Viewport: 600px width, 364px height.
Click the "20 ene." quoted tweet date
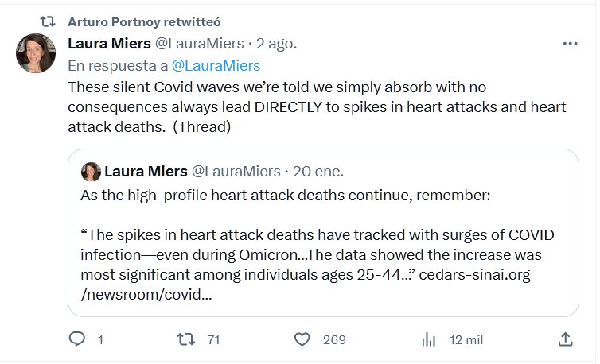(x=318, y=171)
